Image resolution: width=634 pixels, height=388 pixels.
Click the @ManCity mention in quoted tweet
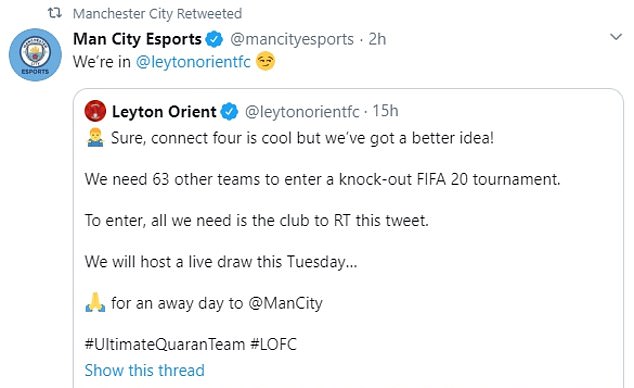click(285, 303)
